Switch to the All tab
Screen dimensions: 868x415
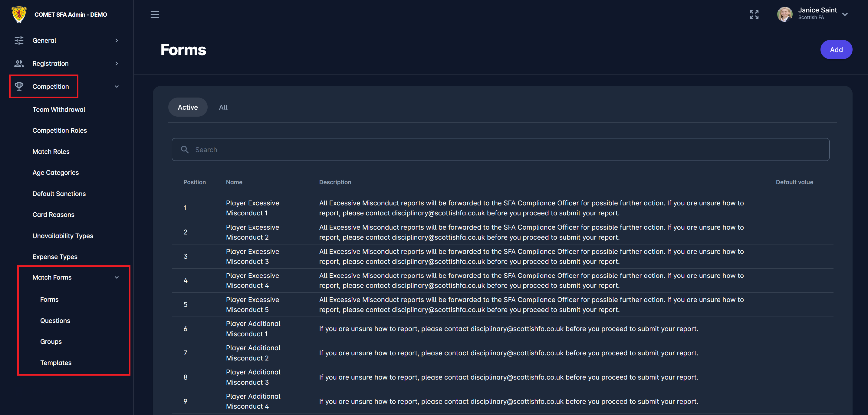click(223, 107)
